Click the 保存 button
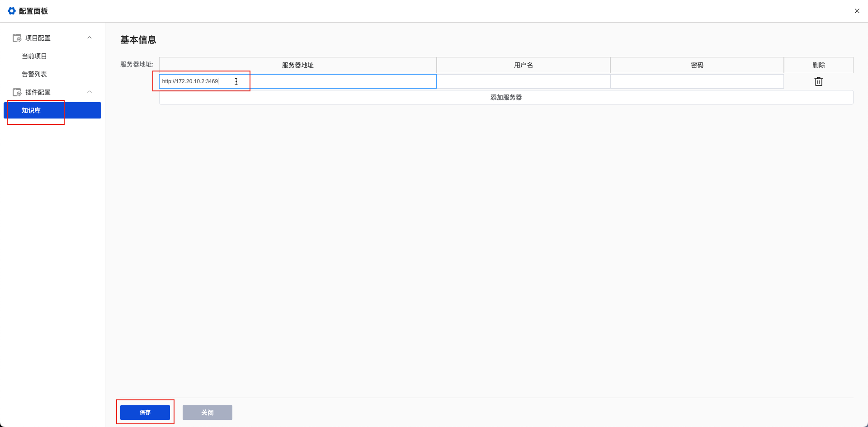 tap(145, 413)
